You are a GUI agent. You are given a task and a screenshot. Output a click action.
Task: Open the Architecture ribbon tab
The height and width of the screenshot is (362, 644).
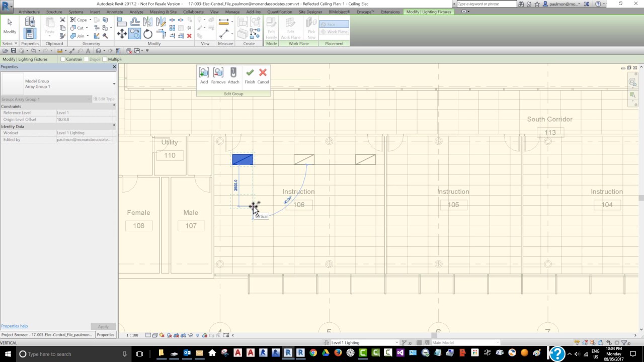click(29, 12)
